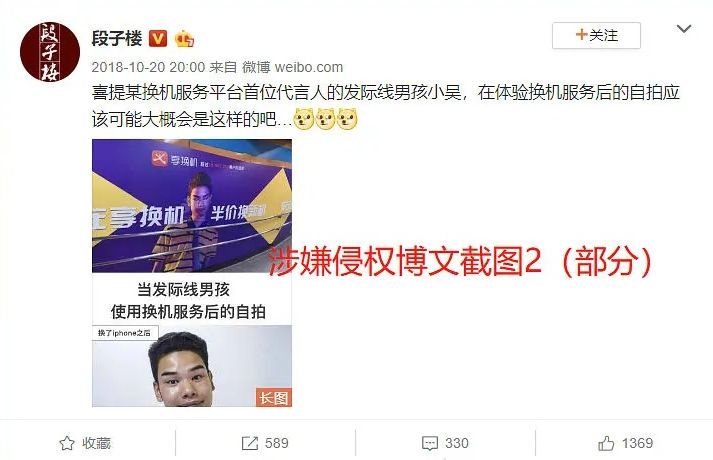This screenshot has width=713, height=460.
Task: Click the comment bubble icon
Action: pos(430,443)
